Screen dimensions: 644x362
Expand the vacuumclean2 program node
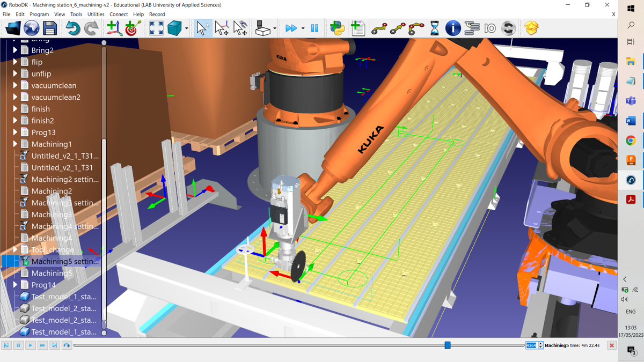[x=15, y=97]
